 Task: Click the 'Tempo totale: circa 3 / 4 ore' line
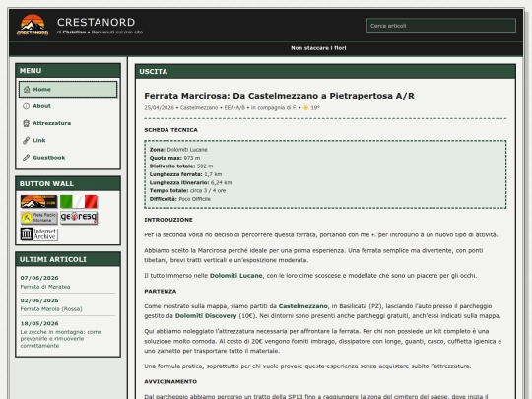coord(187,191)
